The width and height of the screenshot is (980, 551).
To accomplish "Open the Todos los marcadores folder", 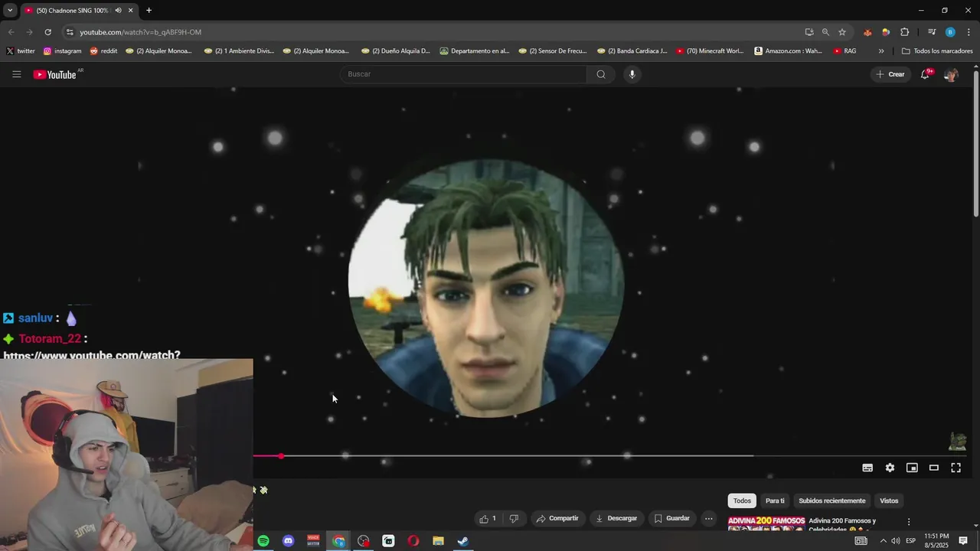I will click(x=937, y=51).
